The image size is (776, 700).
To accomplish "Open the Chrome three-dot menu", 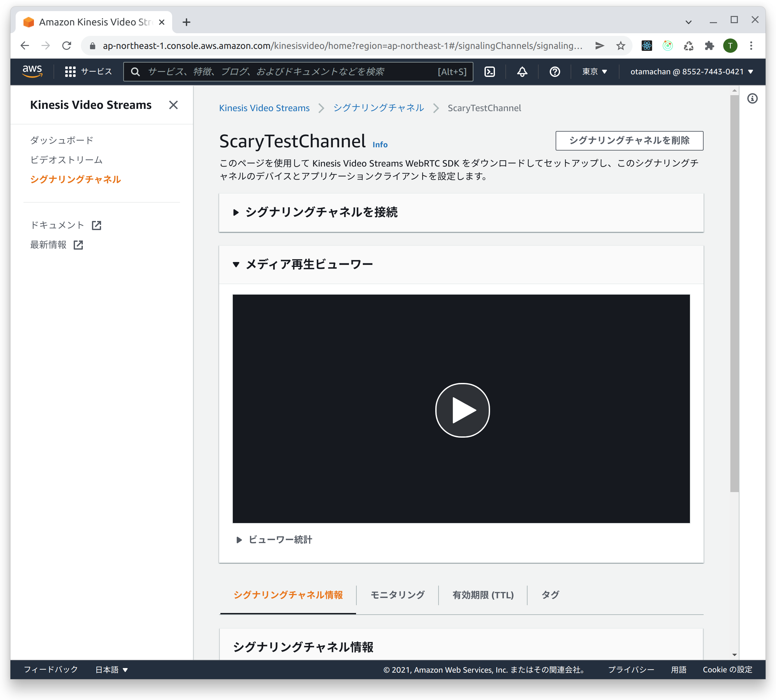I will coord(751,46).
